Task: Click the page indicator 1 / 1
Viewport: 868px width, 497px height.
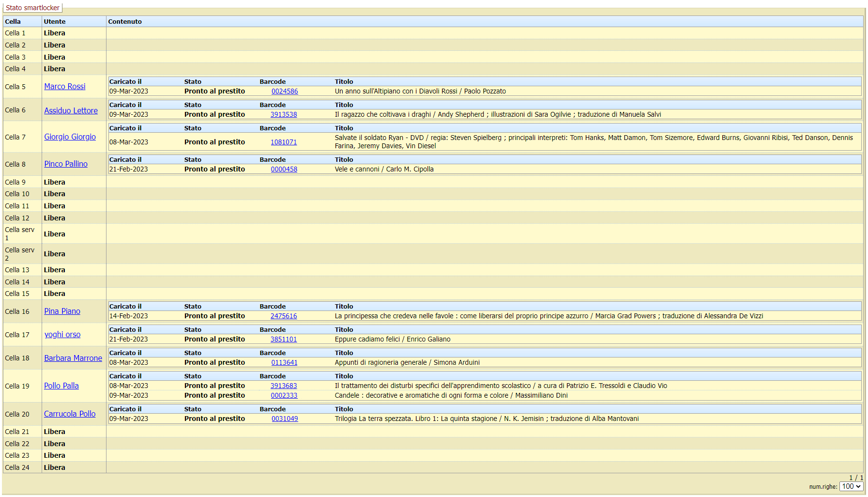Action: (x=855, y=477)
